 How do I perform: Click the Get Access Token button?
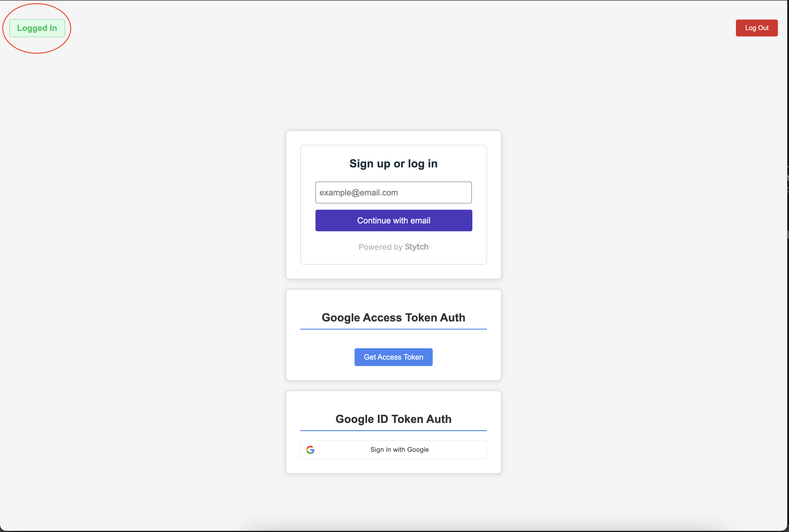coord(393,357)
